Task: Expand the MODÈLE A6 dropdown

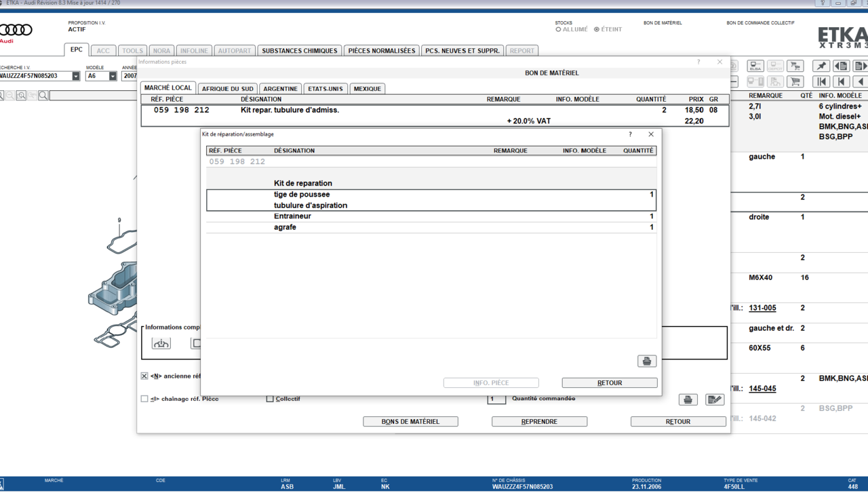Action: (113, 77)
